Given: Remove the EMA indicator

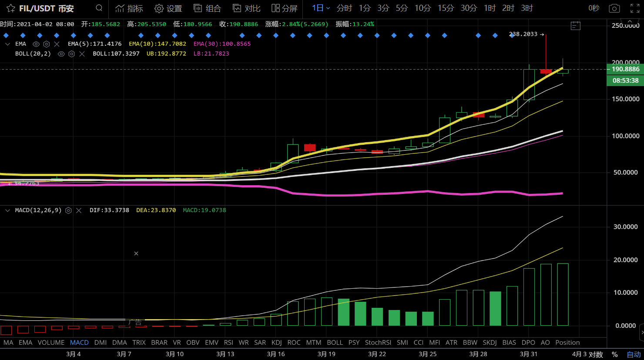Looking at the screenshot, I should pyautogui.click(x=57, y=44).
